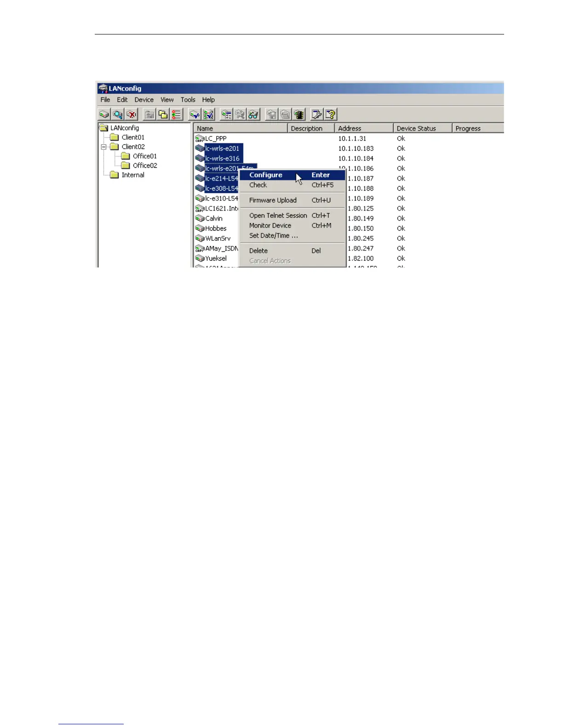Select the lc-wrls-e316 device name
The image size is (563, 728).
coord(223,159)
